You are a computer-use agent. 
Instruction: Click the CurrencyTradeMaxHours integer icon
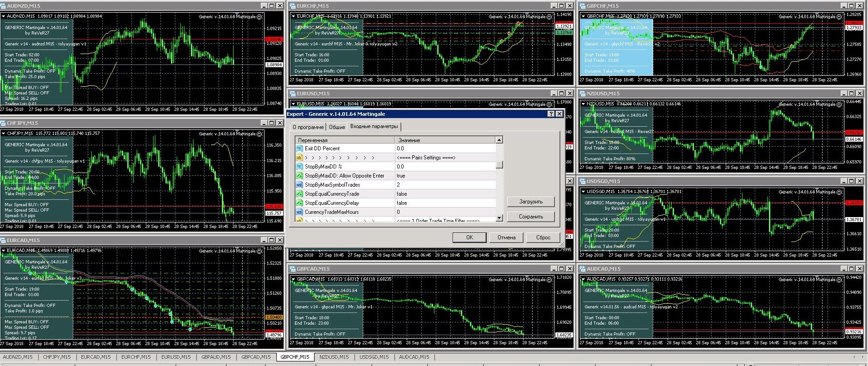[x=299, y=212]
